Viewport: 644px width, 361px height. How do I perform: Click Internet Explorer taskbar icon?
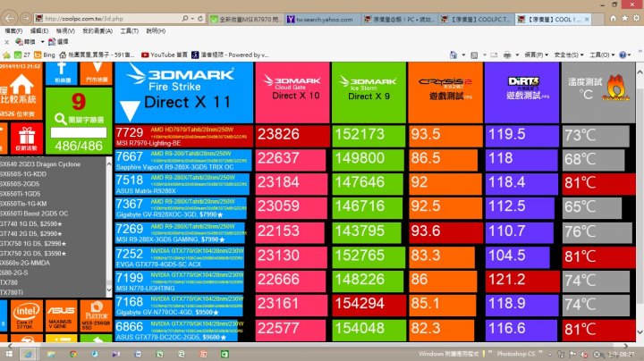coord(28,354)
